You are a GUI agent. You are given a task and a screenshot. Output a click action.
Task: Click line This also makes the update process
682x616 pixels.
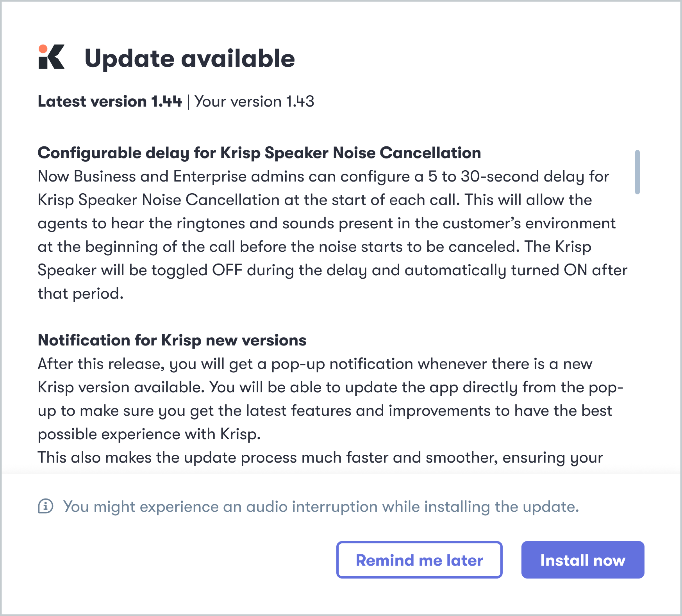pos(320,458)
